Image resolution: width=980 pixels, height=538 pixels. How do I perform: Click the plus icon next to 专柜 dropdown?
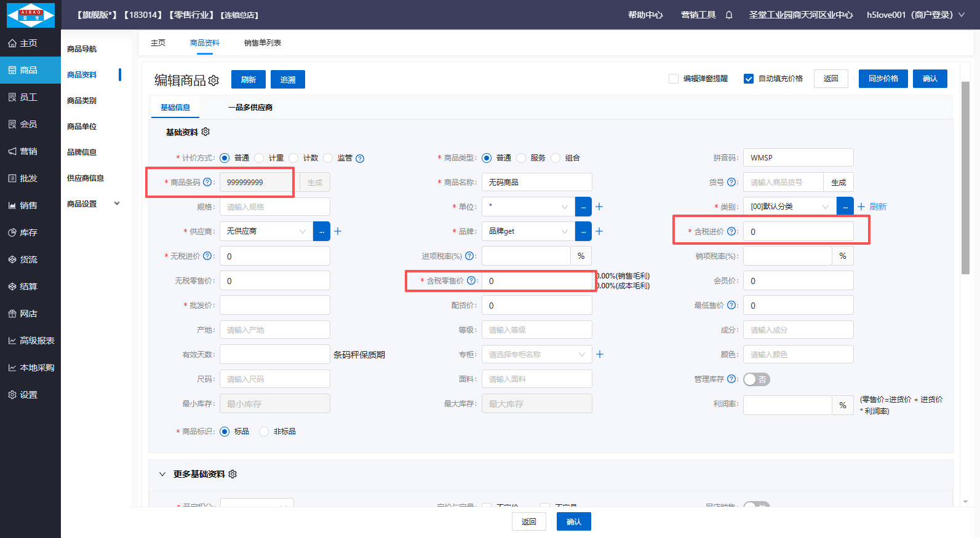[600, 354]
